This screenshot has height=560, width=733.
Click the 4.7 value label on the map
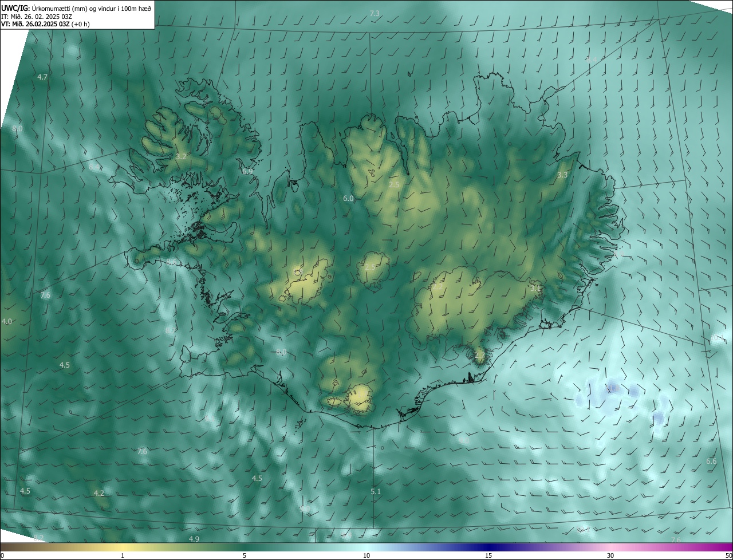point(42,77)
